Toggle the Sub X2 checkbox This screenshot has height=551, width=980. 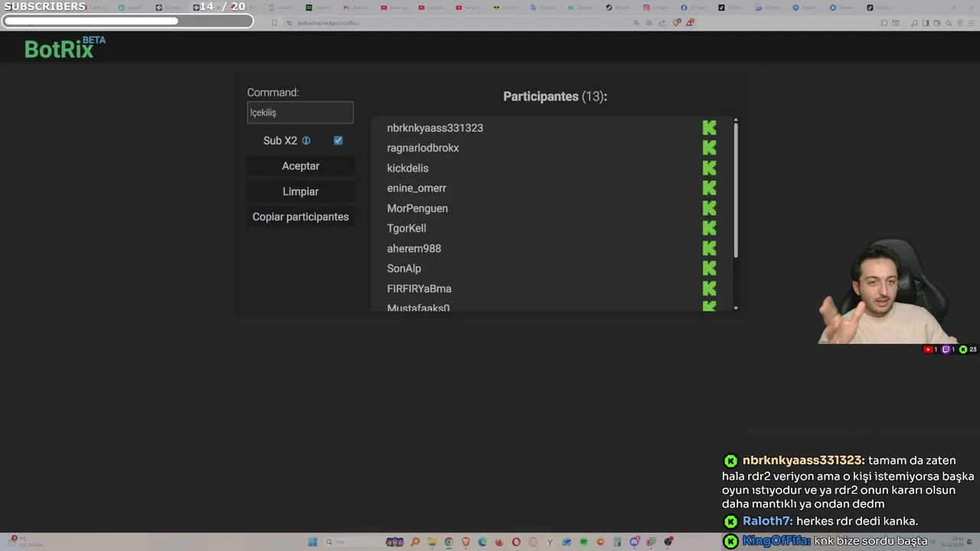(x=338, y=141)
